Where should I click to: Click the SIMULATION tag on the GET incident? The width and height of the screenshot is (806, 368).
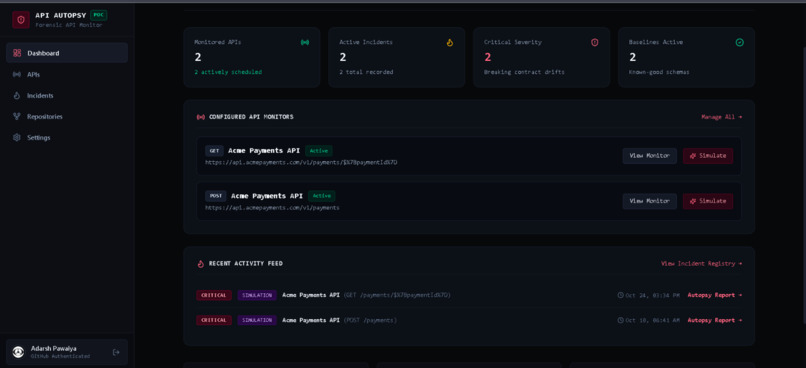click(257, 296)
